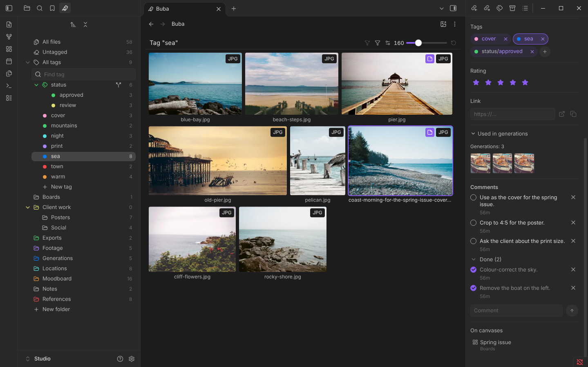Collapse the Client work folder

[28, 207]
